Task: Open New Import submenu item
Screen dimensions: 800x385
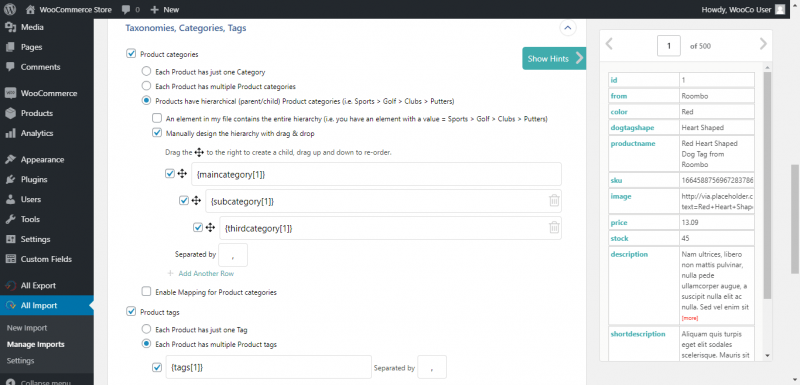Action: click(x=27, y=328)
